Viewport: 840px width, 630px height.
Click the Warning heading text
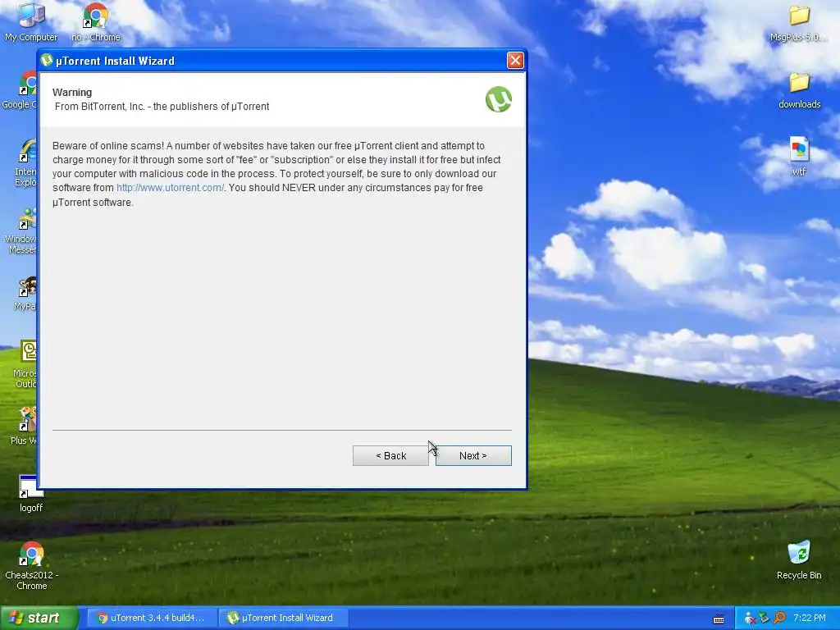point(72,92)
